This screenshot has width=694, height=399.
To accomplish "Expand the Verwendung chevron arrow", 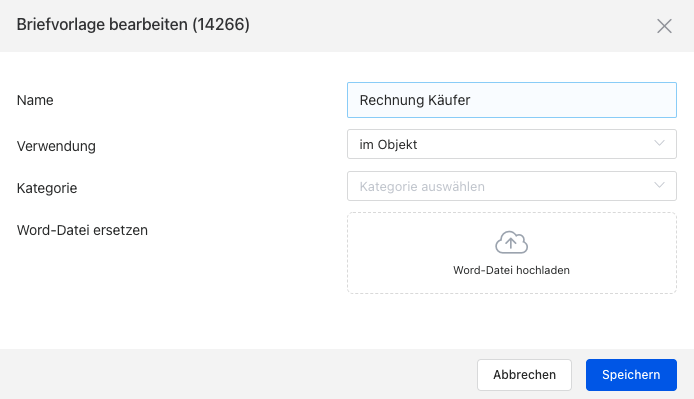I will point(659,143).
